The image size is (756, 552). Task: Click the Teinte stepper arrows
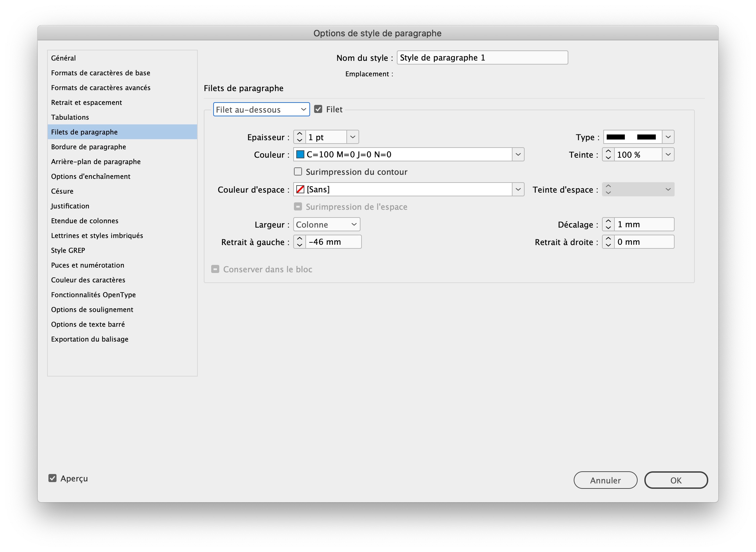click(608, 155)
